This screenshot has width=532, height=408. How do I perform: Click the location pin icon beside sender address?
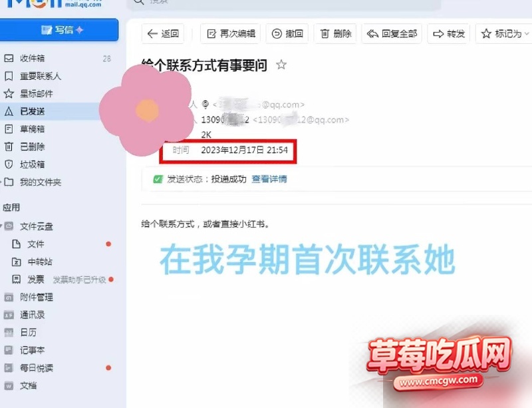pos(205,104)
